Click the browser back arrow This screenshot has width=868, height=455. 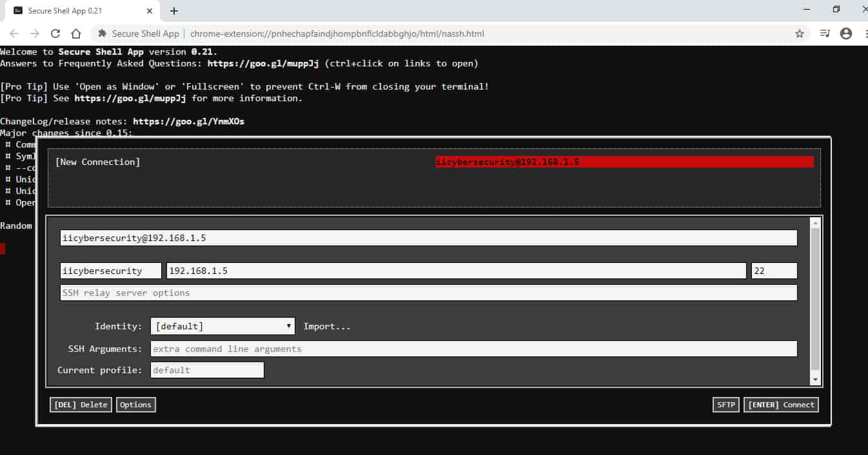point(14,34)
